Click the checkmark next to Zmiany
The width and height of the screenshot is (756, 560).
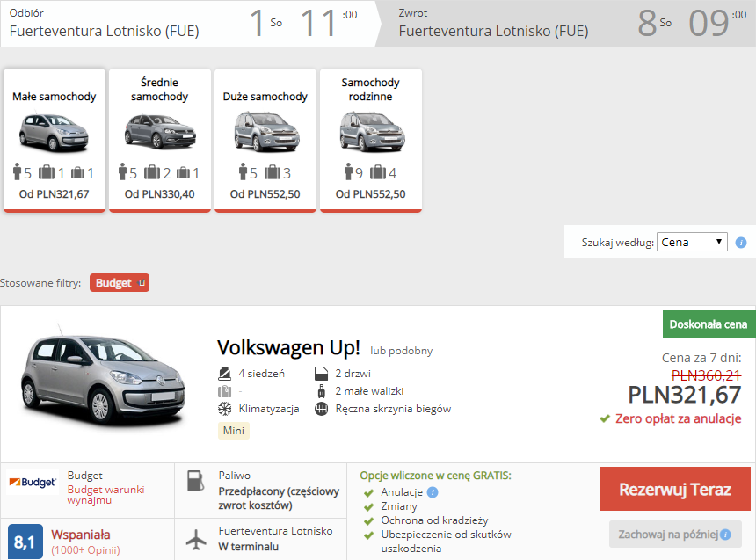pos(369,507)
